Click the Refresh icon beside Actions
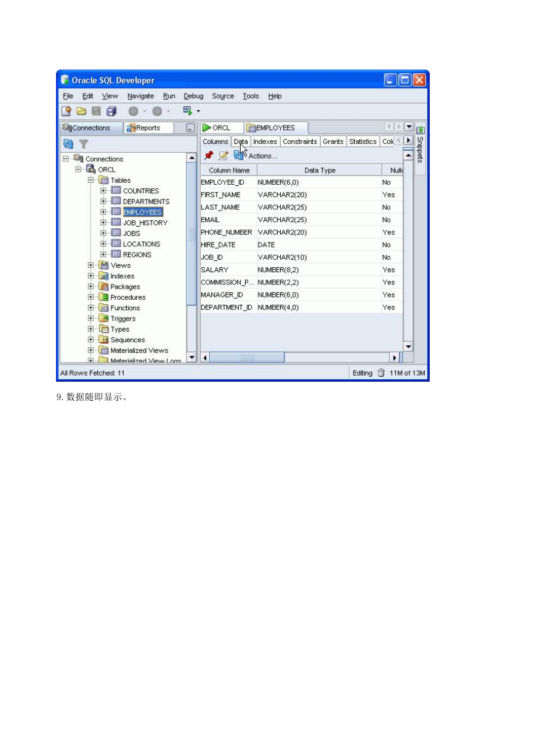The width and height of the screenshot is (535, 756). click(x=238, y=156)
